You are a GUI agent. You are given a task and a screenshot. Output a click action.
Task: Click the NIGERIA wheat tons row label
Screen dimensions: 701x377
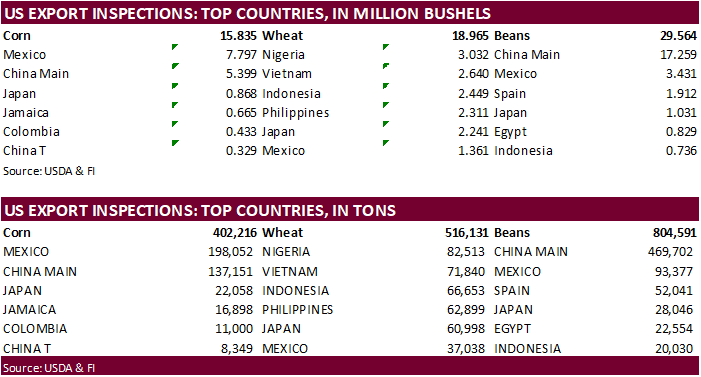click(x=286, y=252)
